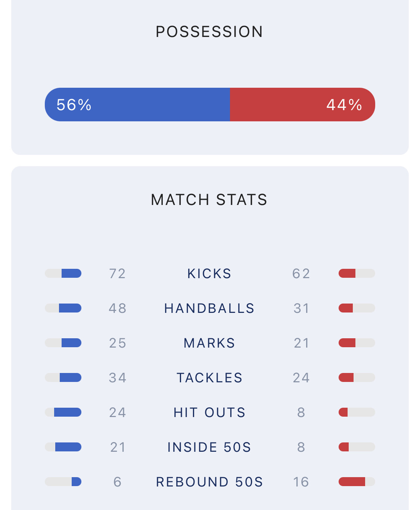Select the POSSESSION heading
The width and height of the screenshot is (420, 510).
click(x=209, y=32)
